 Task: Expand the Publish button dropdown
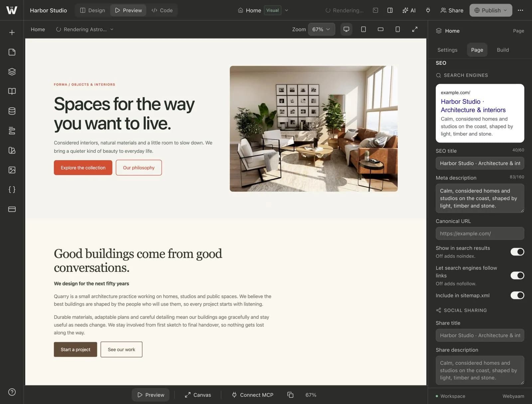[491, 10]
